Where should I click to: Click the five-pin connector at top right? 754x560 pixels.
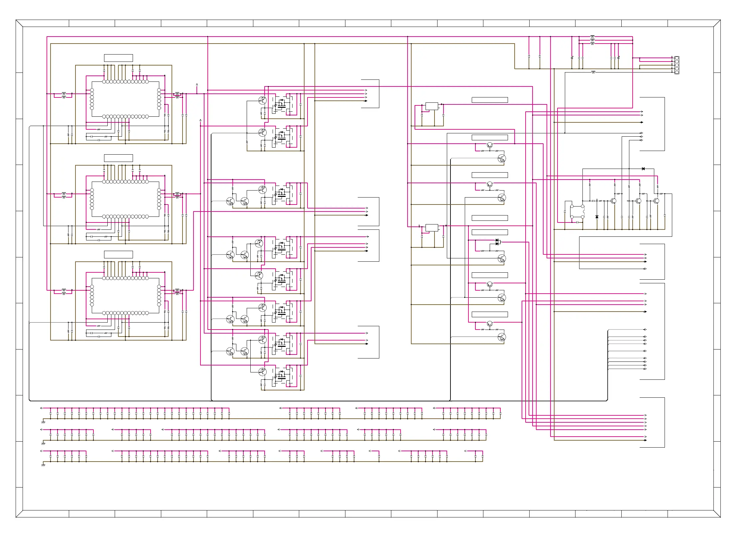(677, 65)
